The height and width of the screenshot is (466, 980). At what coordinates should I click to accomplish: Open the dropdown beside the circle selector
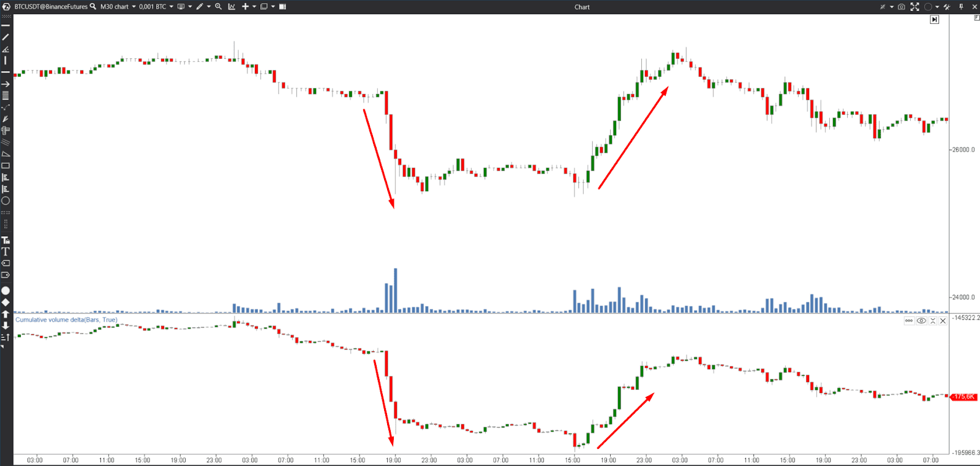937,7
